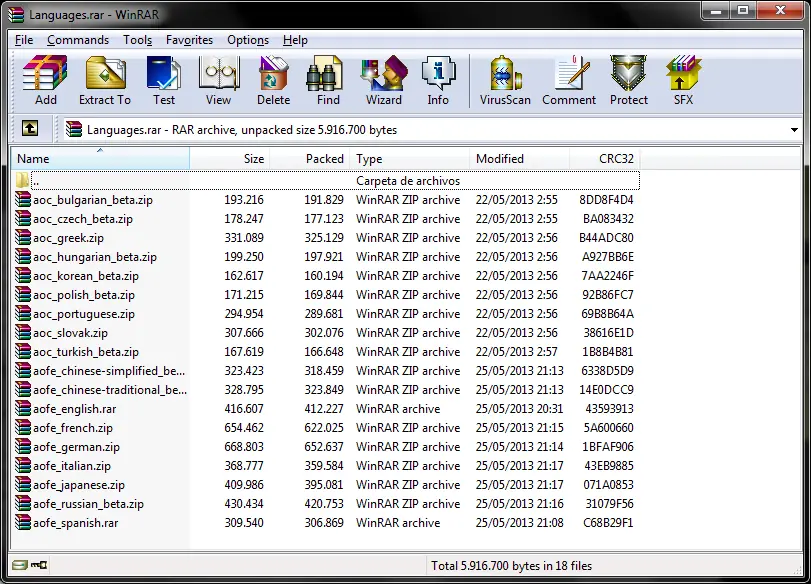Select aoc_hungarian_beta.zip
The width and height of the screenshot is (811, 584).
click(x=95, y=257)
